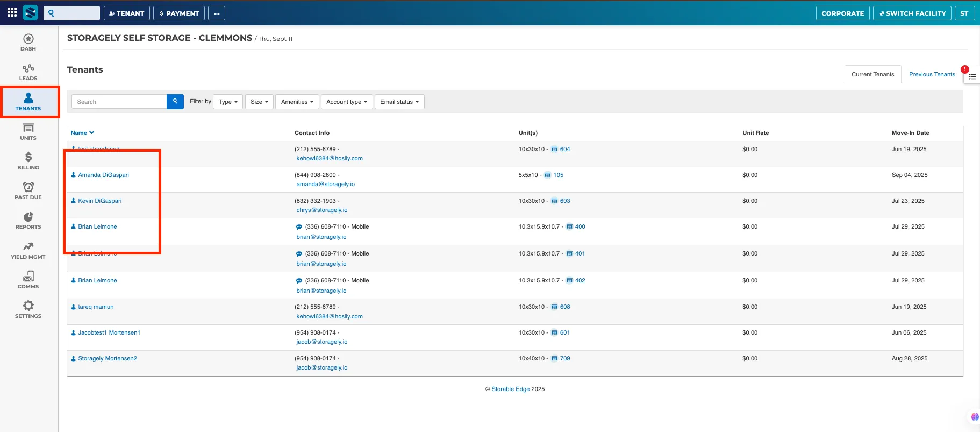Screen dimensions: 980x432
Task: Click the top bar global search field
Action: pyautogui.click(x=71, y=13)
